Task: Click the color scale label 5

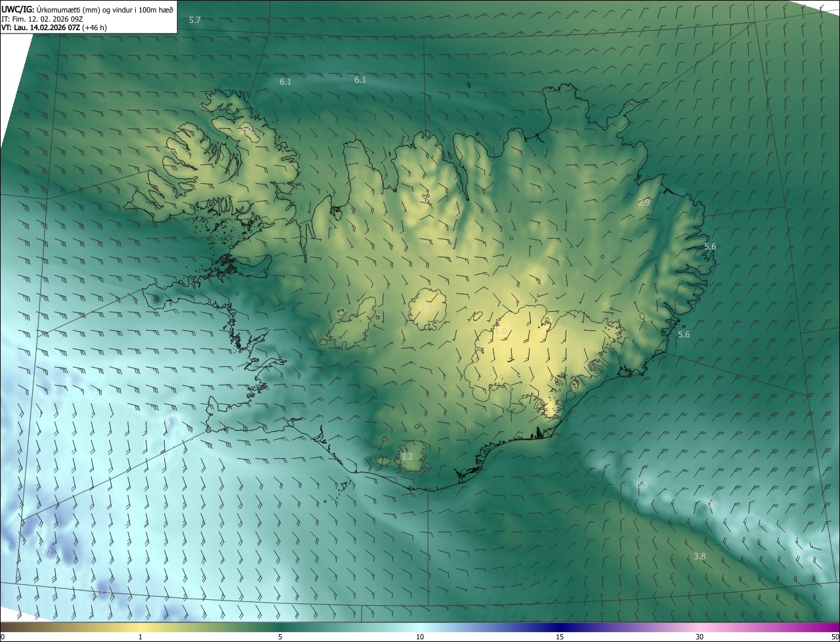Action: tap(280, 637)
